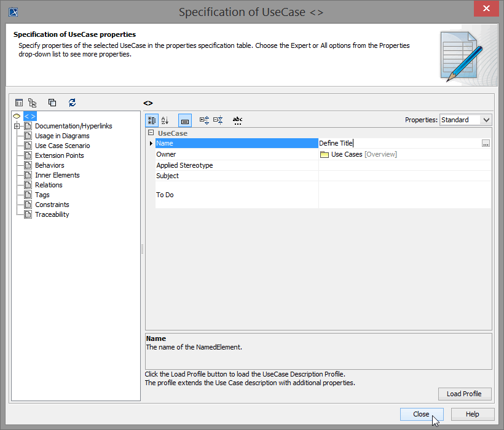504x430 pixels.
Task: Expand the Documentation/Hyperlinks tree node
Action: pos(17,126)
